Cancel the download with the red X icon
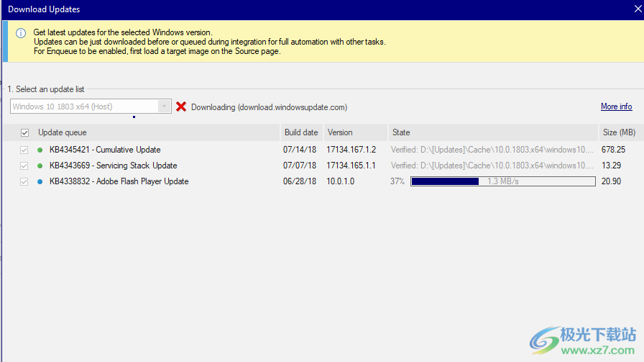 click(x=180, y=107)
